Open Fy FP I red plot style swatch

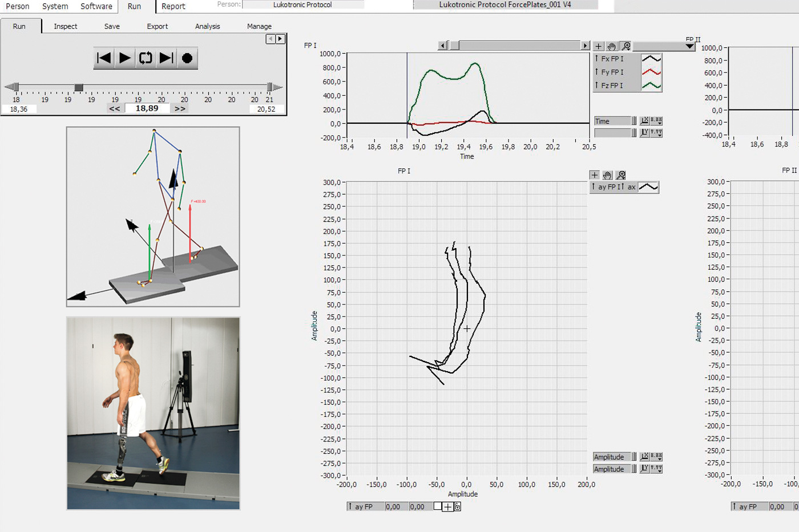click(651, 72)
